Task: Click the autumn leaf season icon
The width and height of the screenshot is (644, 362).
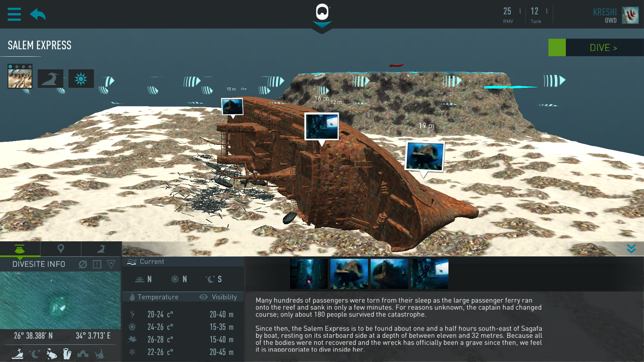Action: (x=132, y=339)
